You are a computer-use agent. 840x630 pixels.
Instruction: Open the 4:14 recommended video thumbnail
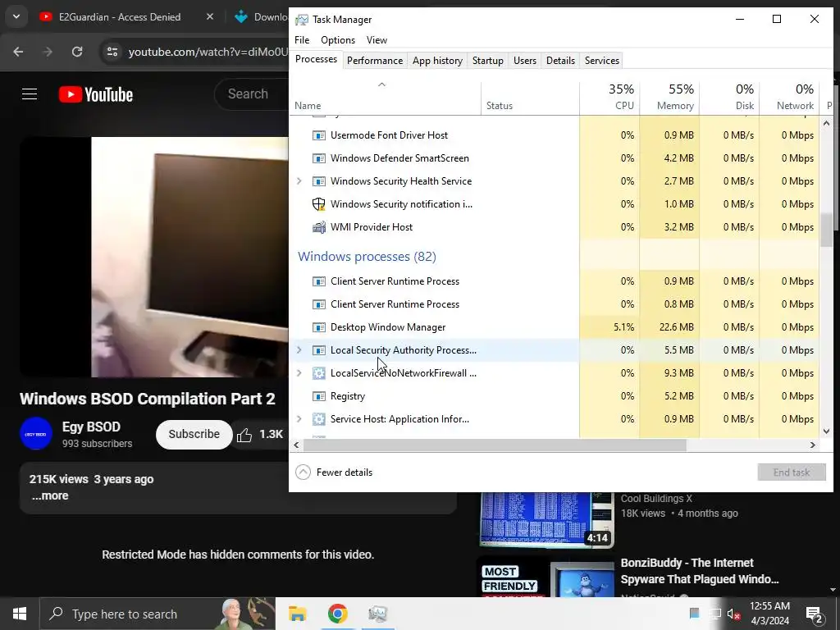click(x=546, y=519)
